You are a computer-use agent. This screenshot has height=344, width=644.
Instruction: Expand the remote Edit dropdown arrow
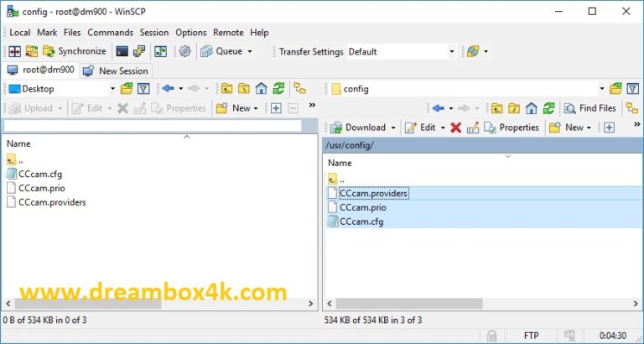443,128
